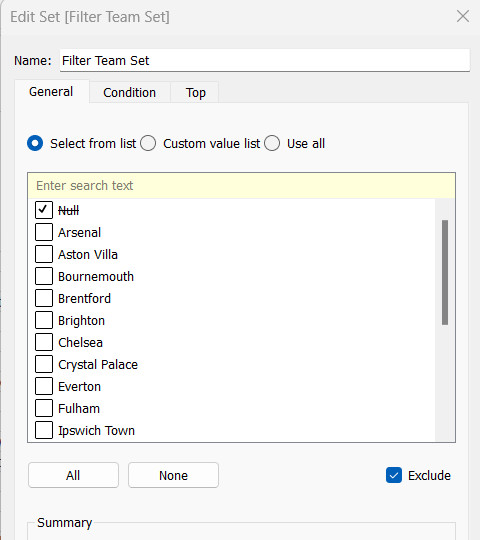The height and width of the screenshot is (540, 480).
Task: Click the 'Ipswich Town' entry text
Action: (96, 431)
